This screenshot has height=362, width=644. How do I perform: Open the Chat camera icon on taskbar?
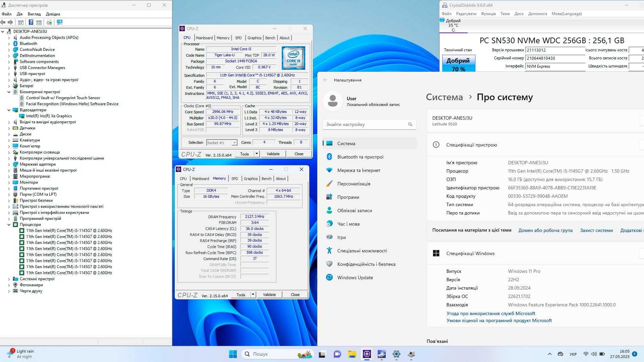coord(337,354)
